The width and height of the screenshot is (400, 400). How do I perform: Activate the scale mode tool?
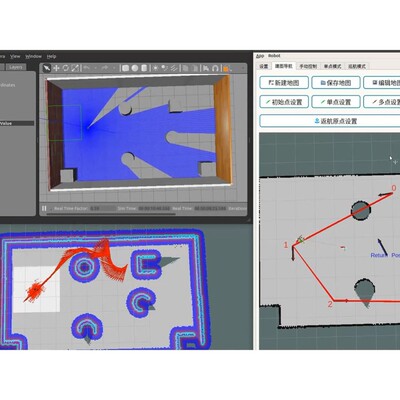[75, 68]
